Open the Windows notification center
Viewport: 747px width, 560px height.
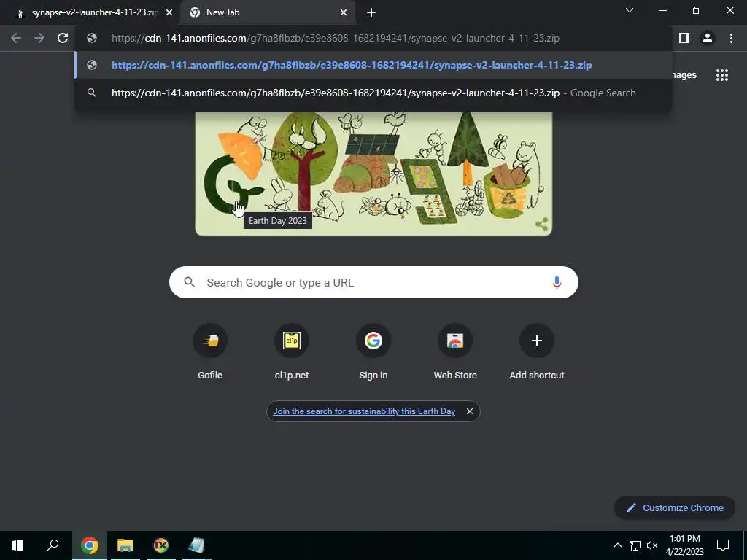723,545
